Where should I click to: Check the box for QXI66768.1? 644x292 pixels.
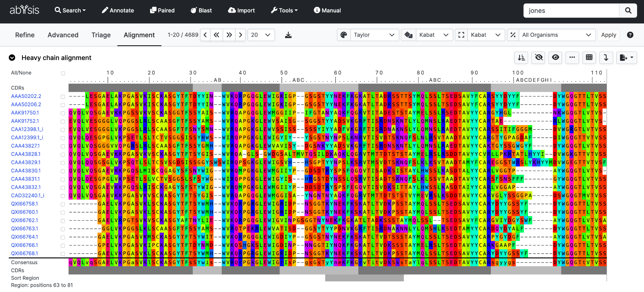coord(63,254)
